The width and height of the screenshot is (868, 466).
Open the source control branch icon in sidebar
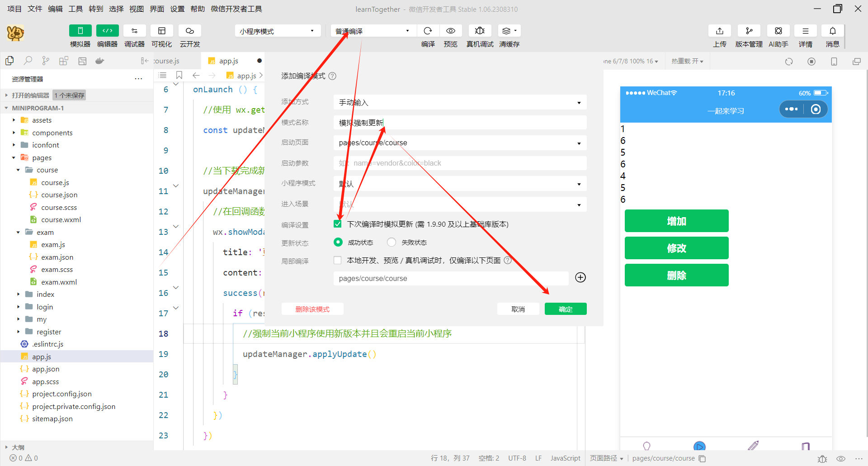click(46, 61)
